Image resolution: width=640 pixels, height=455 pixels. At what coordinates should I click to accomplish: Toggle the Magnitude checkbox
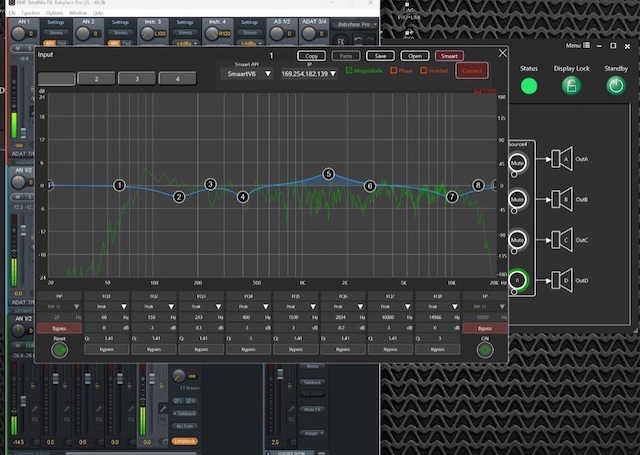348,70
